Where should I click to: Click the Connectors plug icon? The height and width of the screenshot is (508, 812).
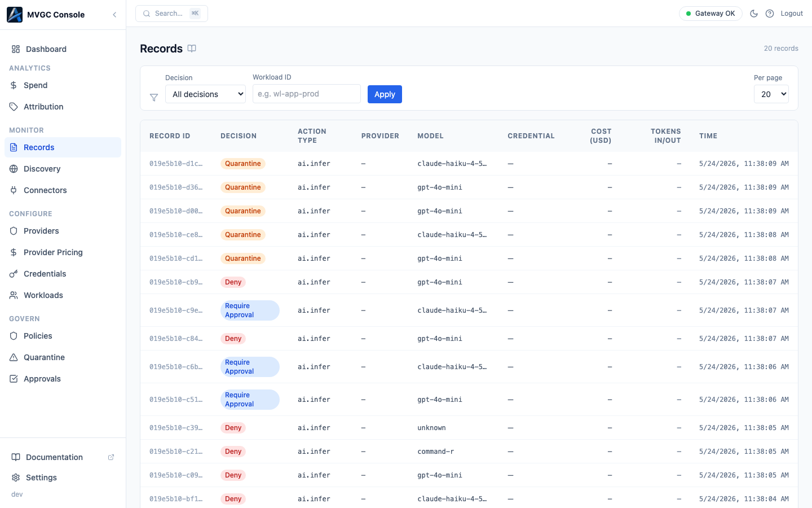tap(14, 190)
